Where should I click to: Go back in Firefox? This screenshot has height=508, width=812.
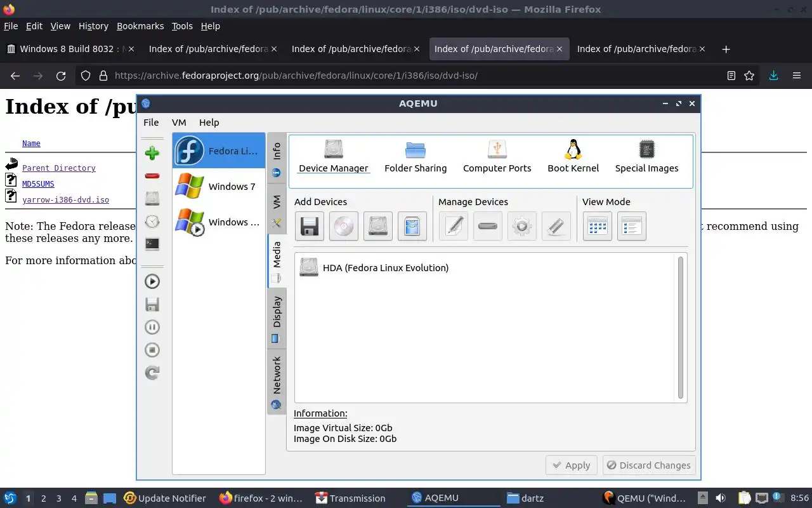[x=15, y=76]
